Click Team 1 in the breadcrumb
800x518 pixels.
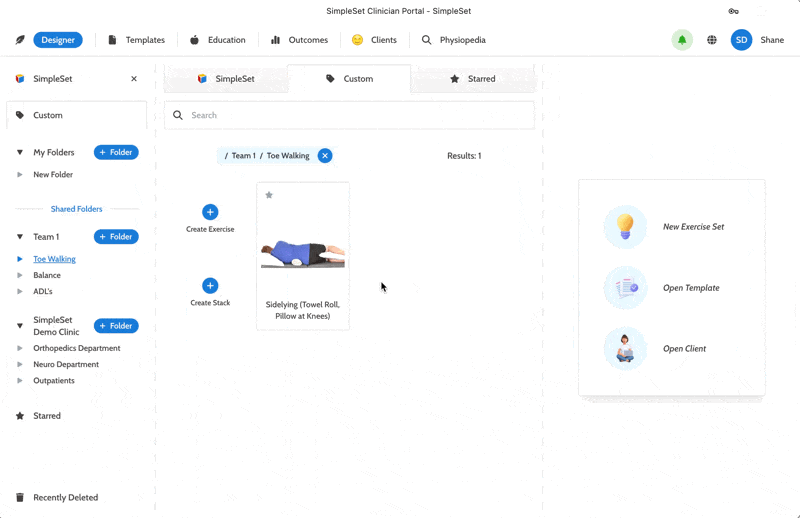tap(244, 156)
